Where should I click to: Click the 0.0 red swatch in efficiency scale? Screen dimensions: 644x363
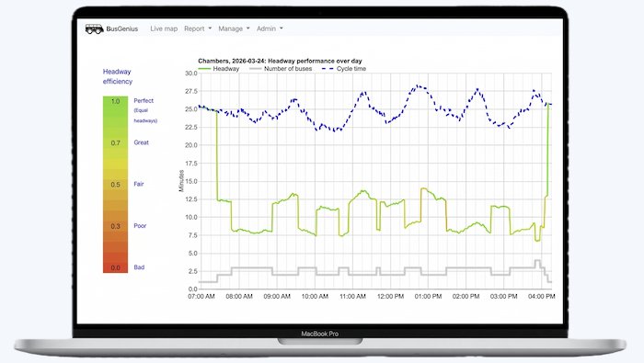coord(115,267)
